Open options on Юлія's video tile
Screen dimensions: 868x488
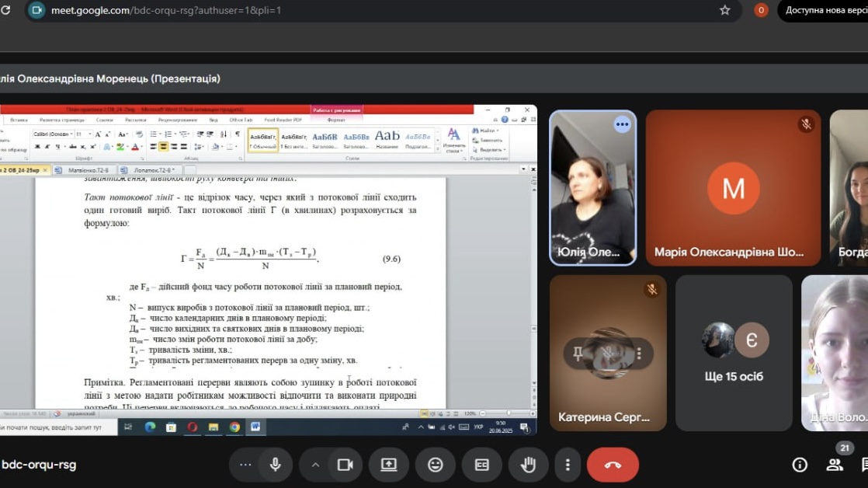coord(622,124)
